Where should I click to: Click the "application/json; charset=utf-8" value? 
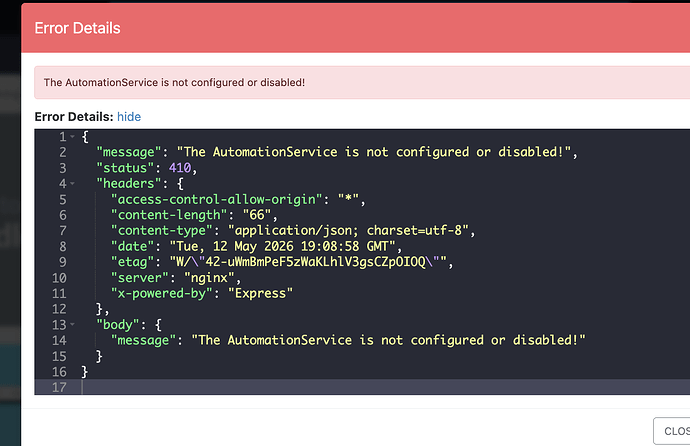[348, 231]
